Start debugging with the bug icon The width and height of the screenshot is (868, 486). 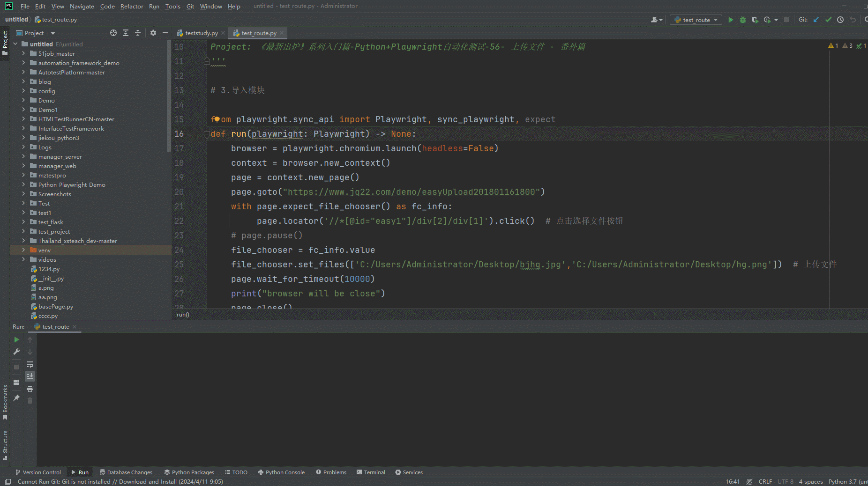point(742,20)
